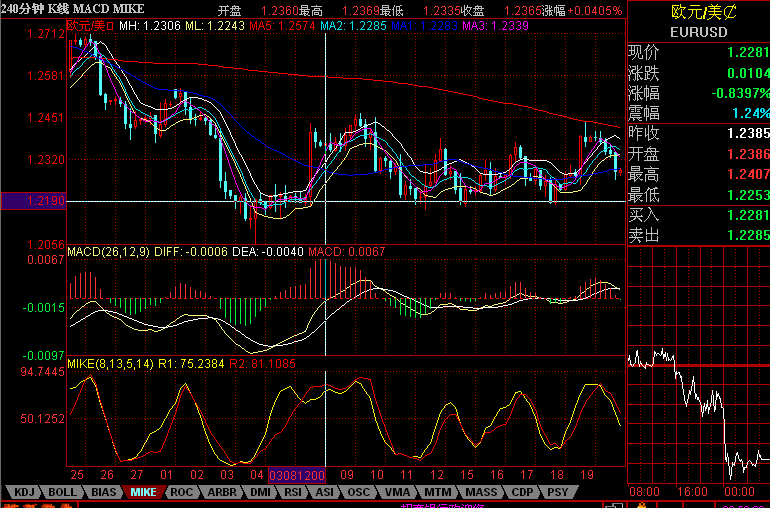The width and height of the screenshot is (770, 508).
Task: Click the 昨收 value 1.2385
Action: [x=748, y=134]
